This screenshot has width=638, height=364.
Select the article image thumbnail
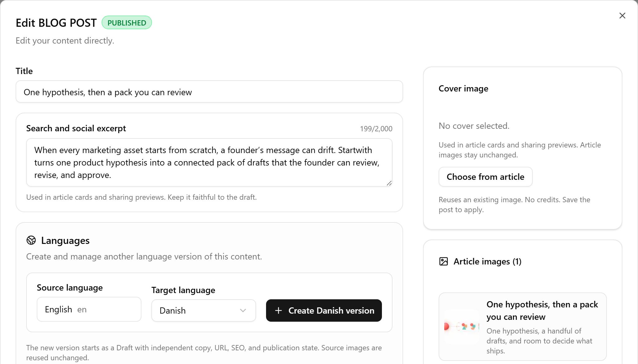462,327
